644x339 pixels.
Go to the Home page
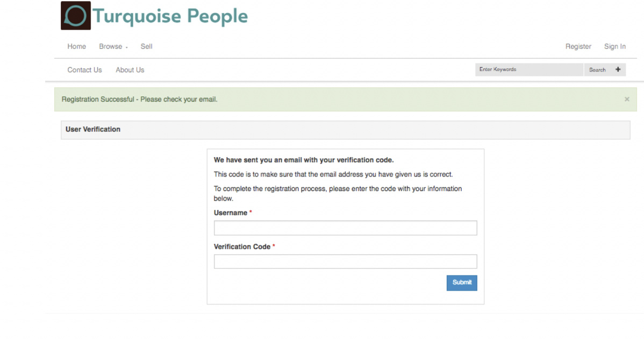coord(76,46)
